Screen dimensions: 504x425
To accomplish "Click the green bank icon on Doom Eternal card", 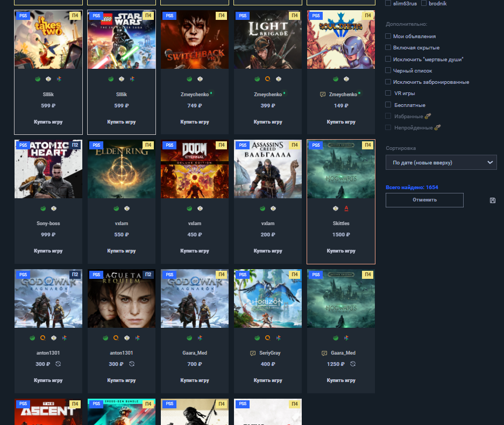I will click(189, 208).
